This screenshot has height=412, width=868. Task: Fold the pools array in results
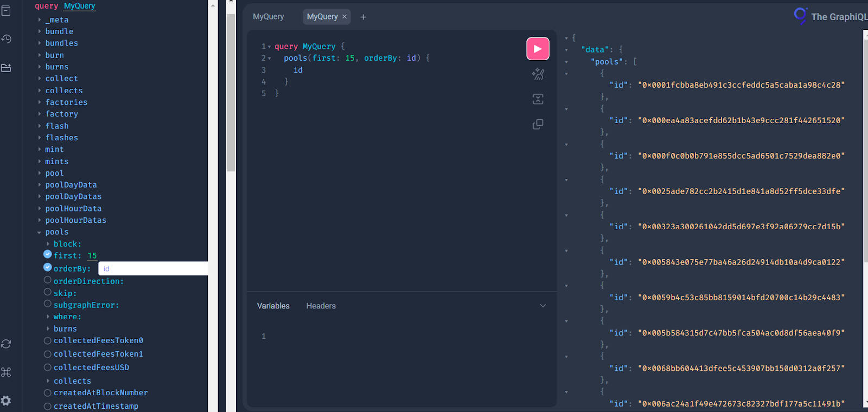tap(566, 62)
